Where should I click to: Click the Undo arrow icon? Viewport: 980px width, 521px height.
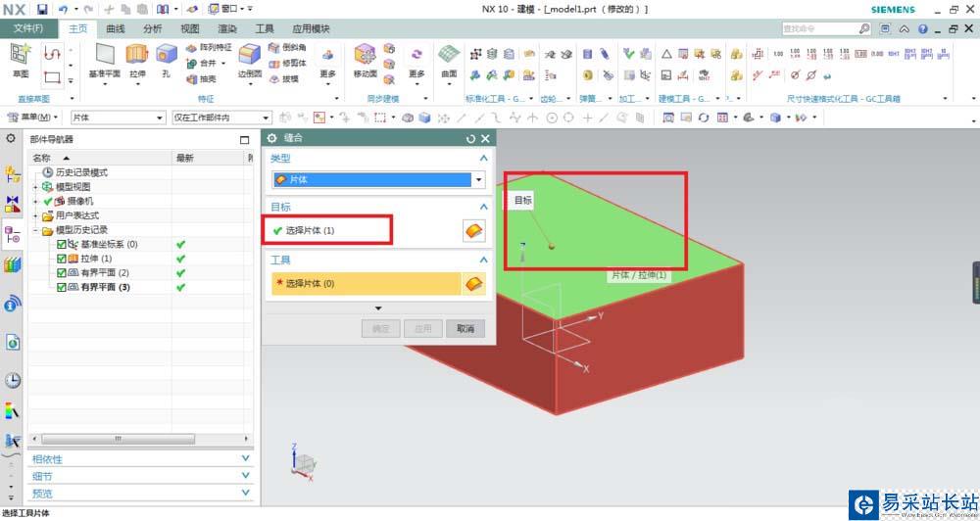click(x=63, y=10)
